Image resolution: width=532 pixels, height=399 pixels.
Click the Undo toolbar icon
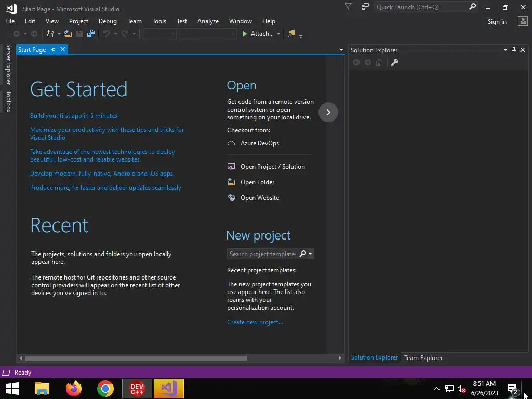(107, 34)
